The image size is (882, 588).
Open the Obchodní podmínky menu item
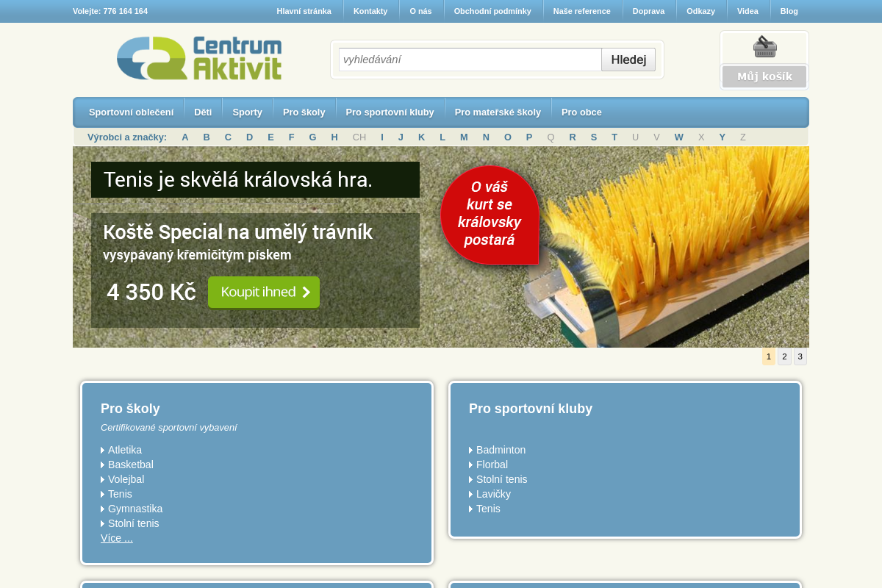click(492, 11)
